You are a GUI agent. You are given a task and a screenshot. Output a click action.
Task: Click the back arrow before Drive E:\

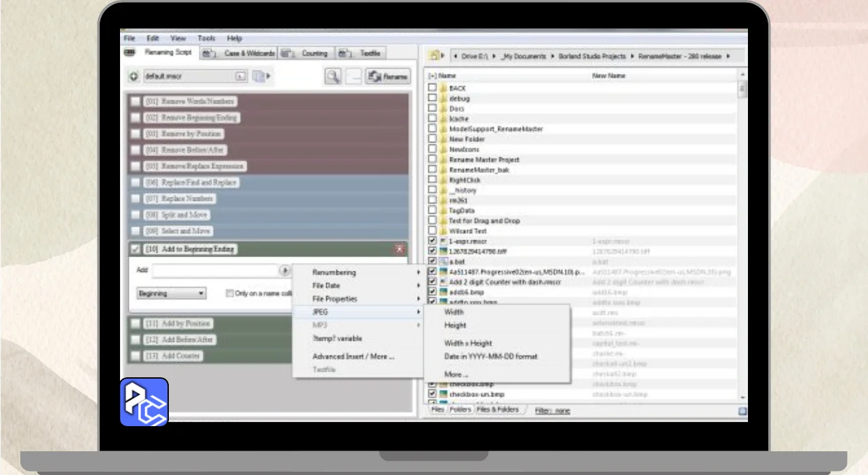[x=454, y=56]
